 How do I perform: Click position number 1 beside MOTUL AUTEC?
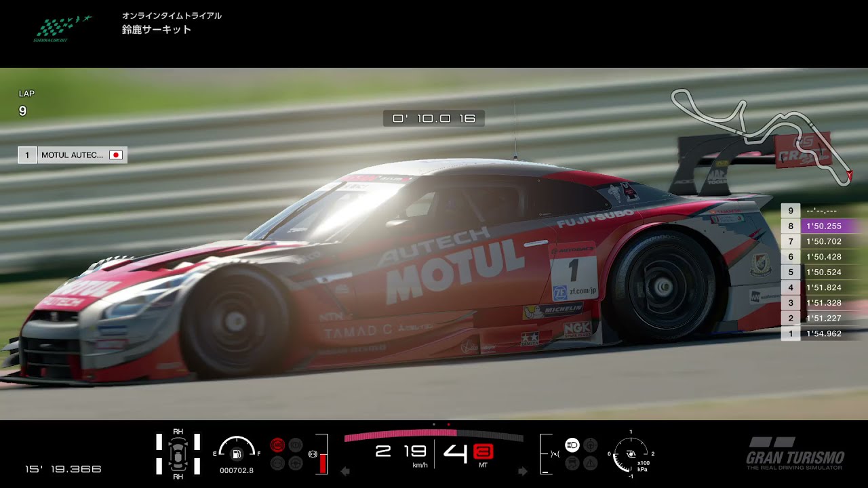tap(27, 155)
